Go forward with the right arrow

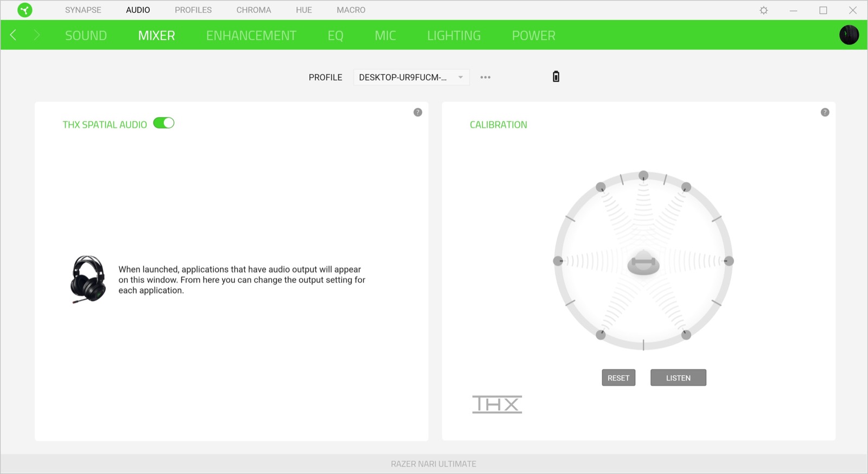[37, 35]
